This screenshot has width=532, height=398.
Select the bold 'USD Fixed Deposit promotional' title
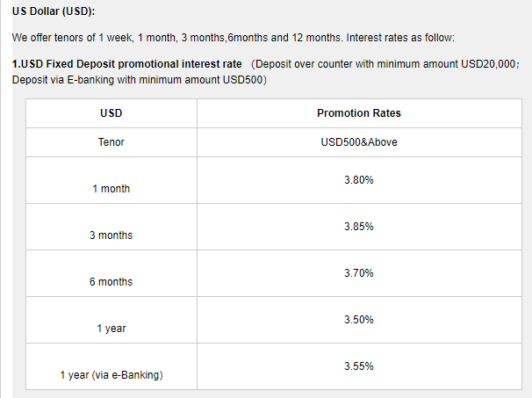pyautogui.click(x=126, y=65)
